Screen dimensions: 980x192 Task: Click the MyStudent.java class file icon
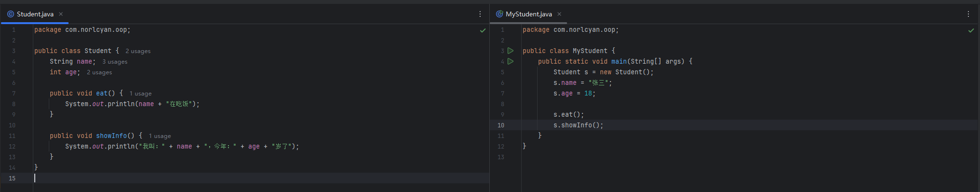499,14
